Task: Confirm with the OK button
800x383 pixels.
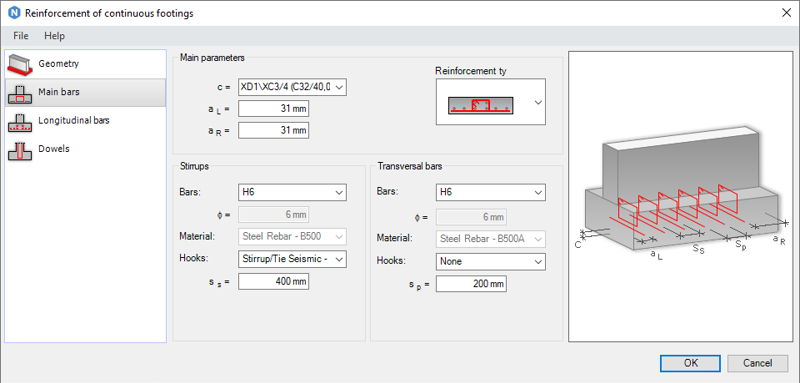Action: (690, 363)
